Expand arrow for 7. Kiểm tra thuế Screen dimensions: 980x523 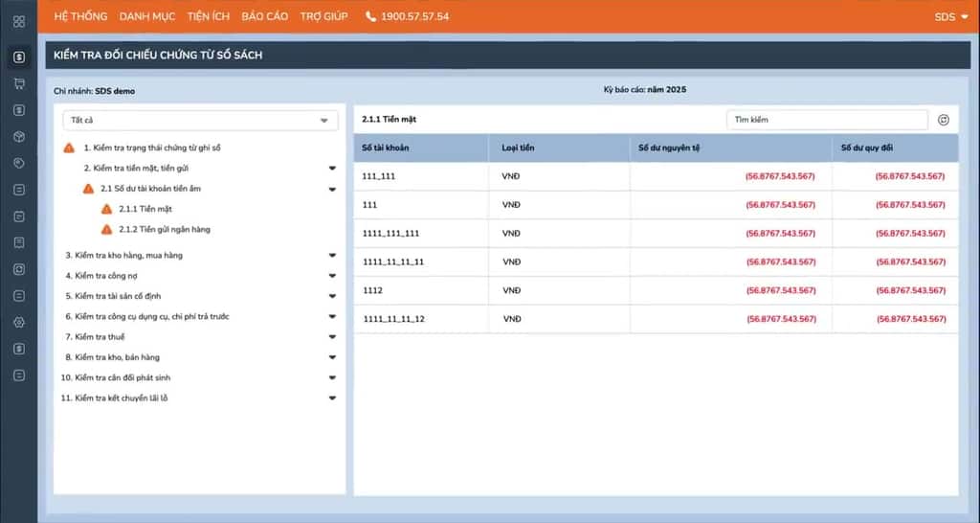tap(332, 337)
